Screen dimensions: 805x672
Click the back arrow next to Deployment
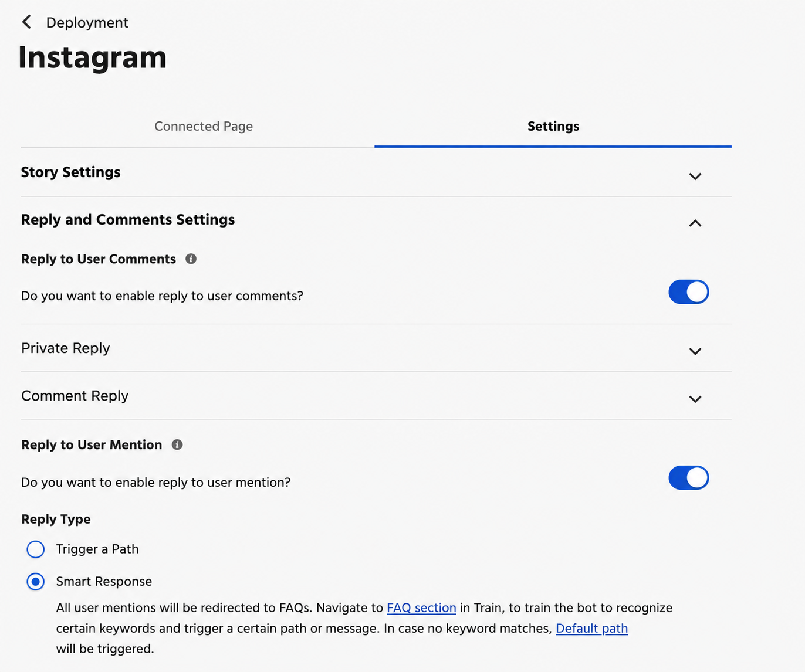click(x=26, y=22)
